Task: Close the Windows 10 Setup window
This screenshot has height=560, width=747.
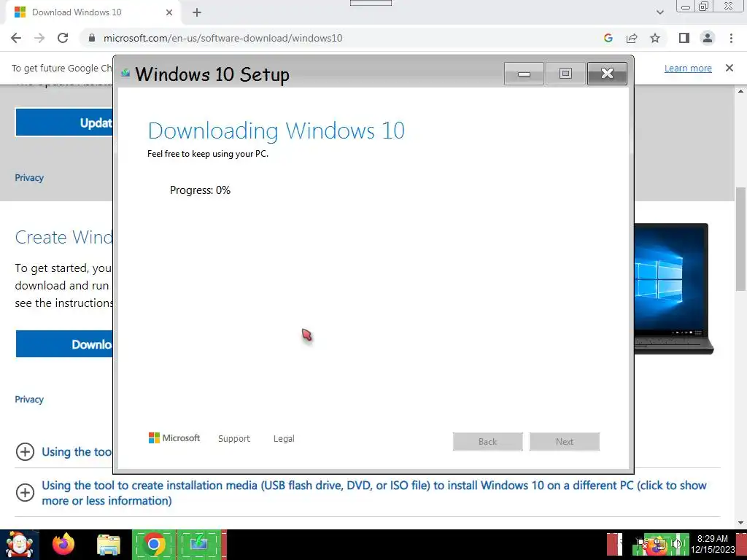Action: click(x=607, y=74)
